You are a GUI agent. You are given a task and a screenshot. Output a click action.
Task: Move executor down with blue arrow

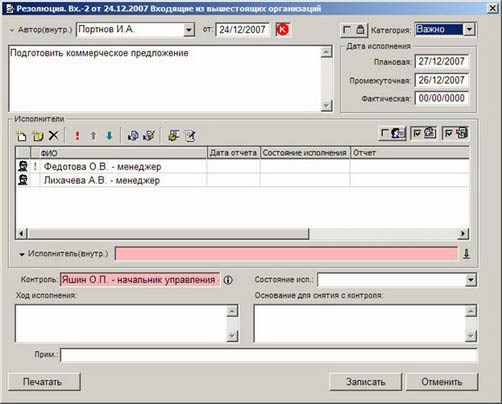click(x=109, y=136)
